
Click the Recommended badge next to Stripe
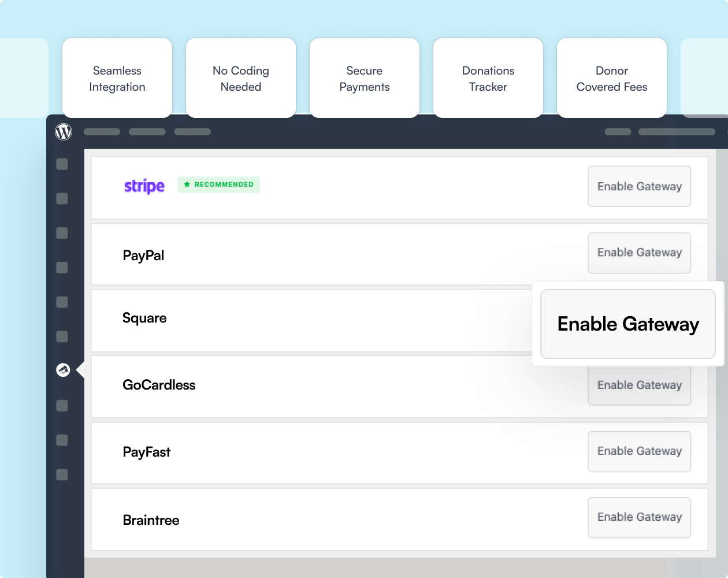pos(219,184)
